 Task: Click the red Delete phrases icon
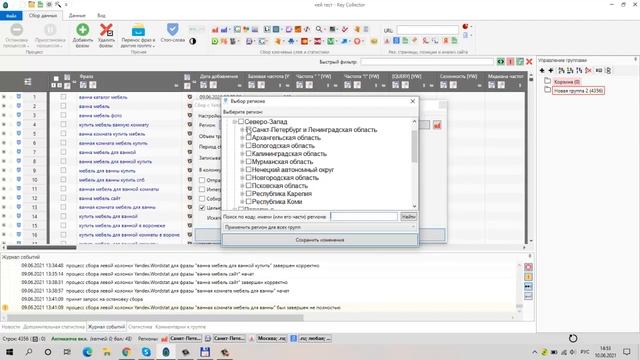107,30
